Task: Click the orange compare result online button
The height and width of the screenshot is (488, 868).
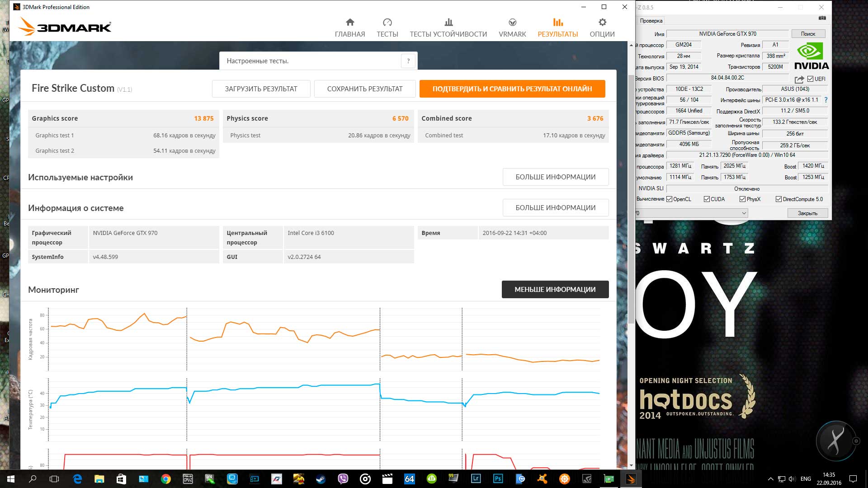Action: coord(512,89)
